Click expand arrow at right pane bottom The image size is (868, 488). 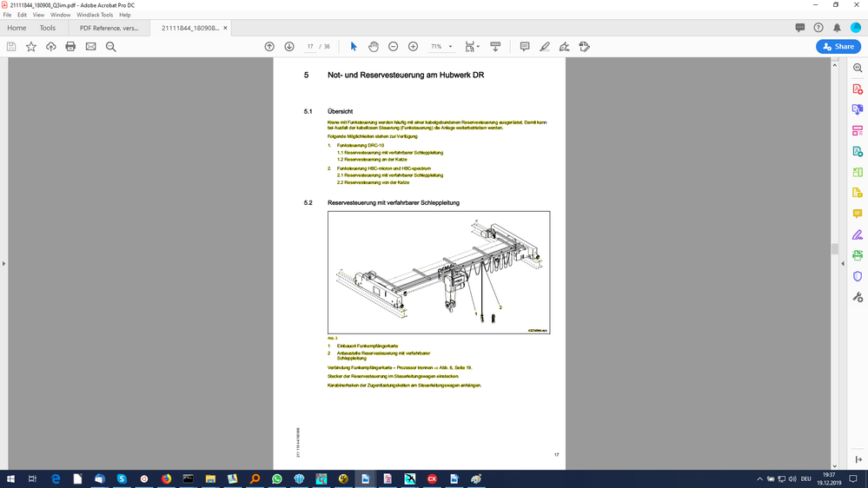(x=858, y=459)
